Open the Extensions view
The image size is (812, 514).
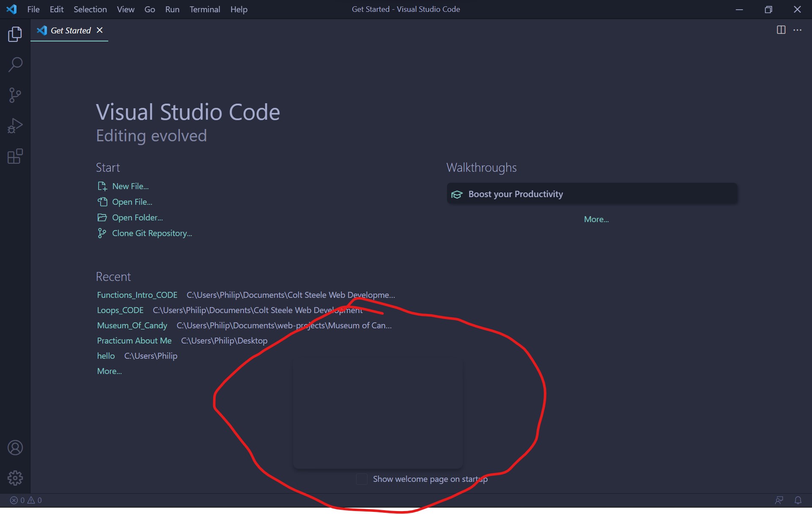(15, 156)
